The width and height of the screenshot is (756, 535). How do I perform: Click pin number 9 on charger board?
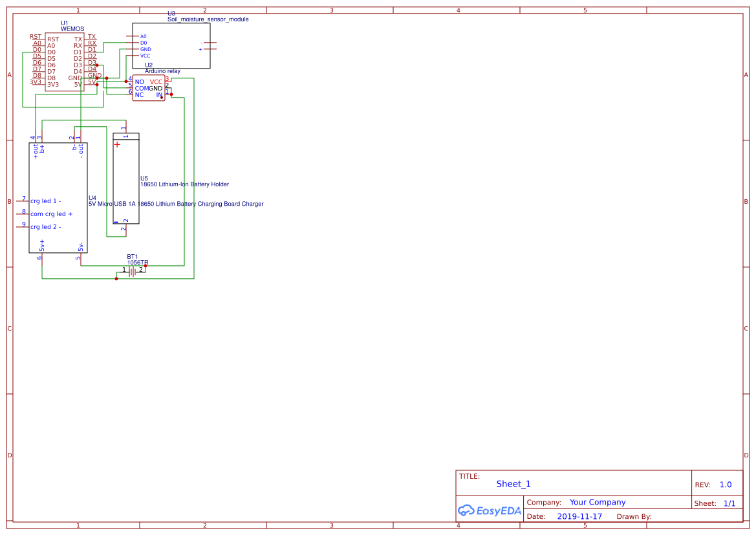(24, 224)
